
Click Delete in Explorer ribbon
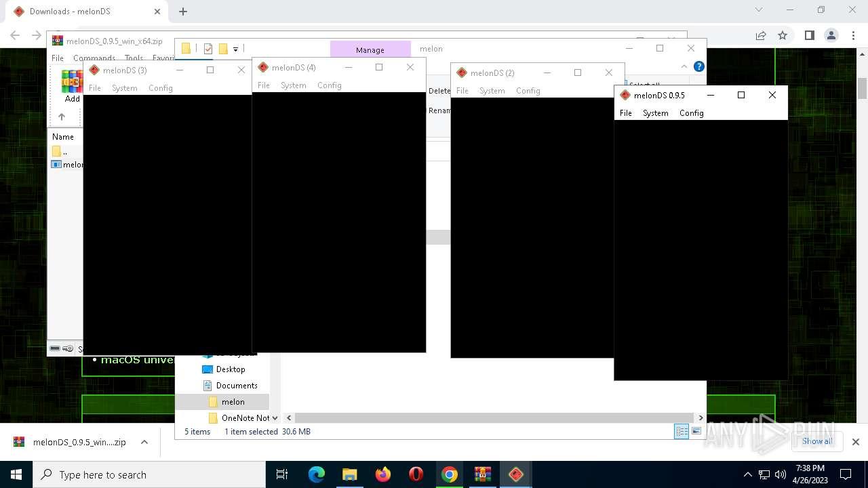click(x=439, y=91)
